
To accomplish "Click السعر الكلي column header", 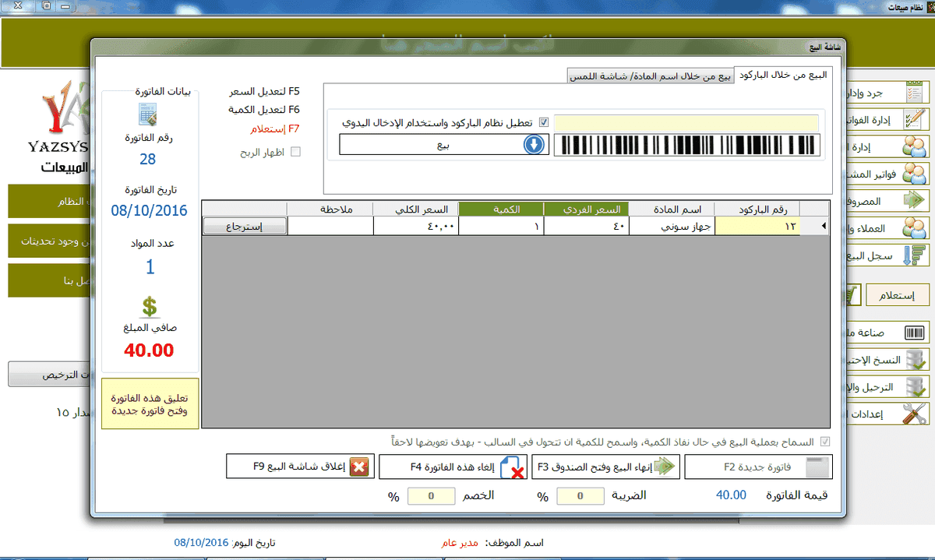I will tap(415, 209).
